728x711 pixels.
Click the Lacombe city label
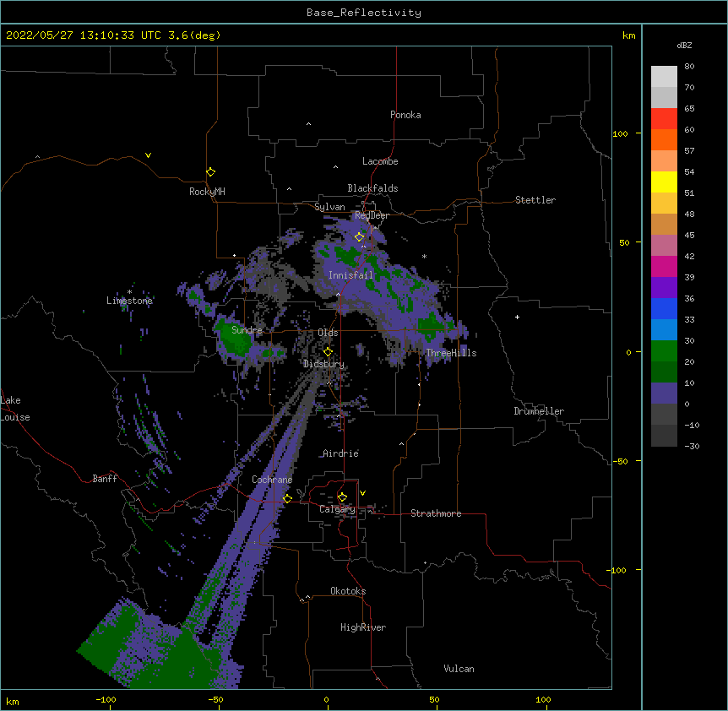click(x=380, y=161)
